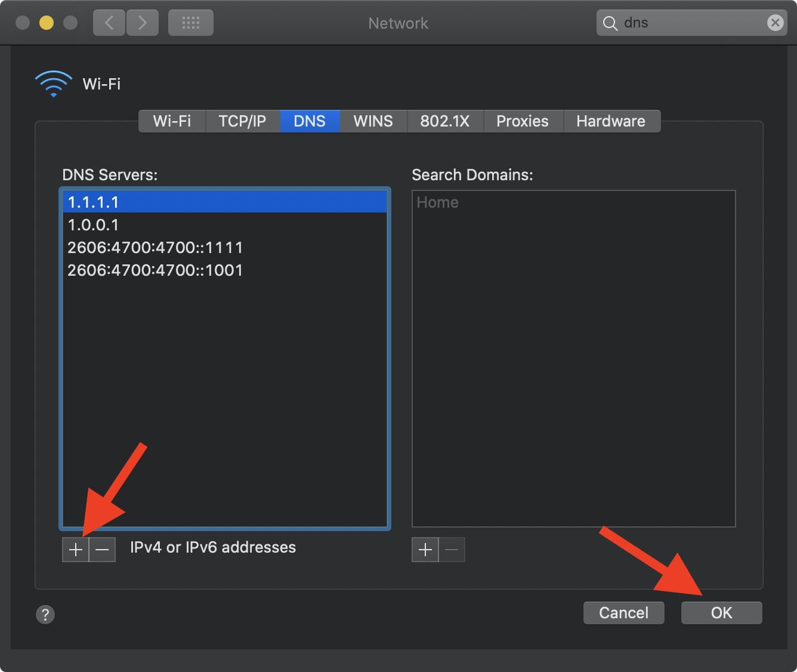Click the help question mark icon
Image resolution: width=797 pixels, height=672 pixels.
point(45,614)
